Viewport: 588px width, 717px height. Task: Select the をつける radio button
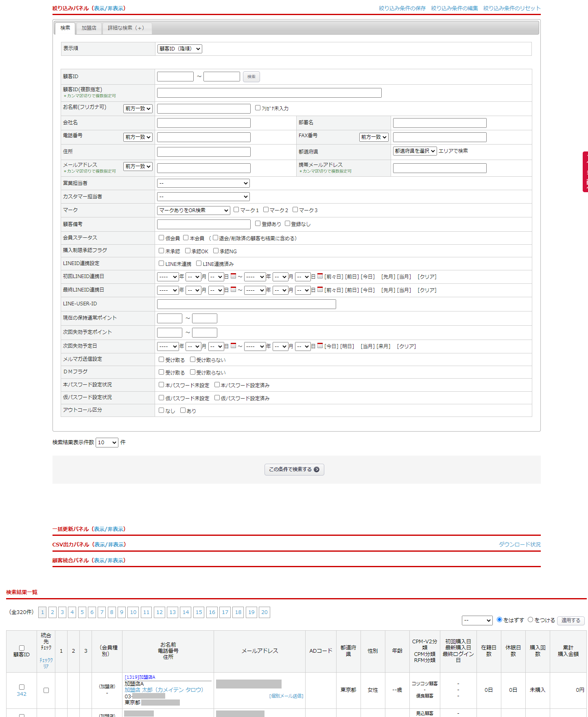pyautogui.click(x=530, y=620)
